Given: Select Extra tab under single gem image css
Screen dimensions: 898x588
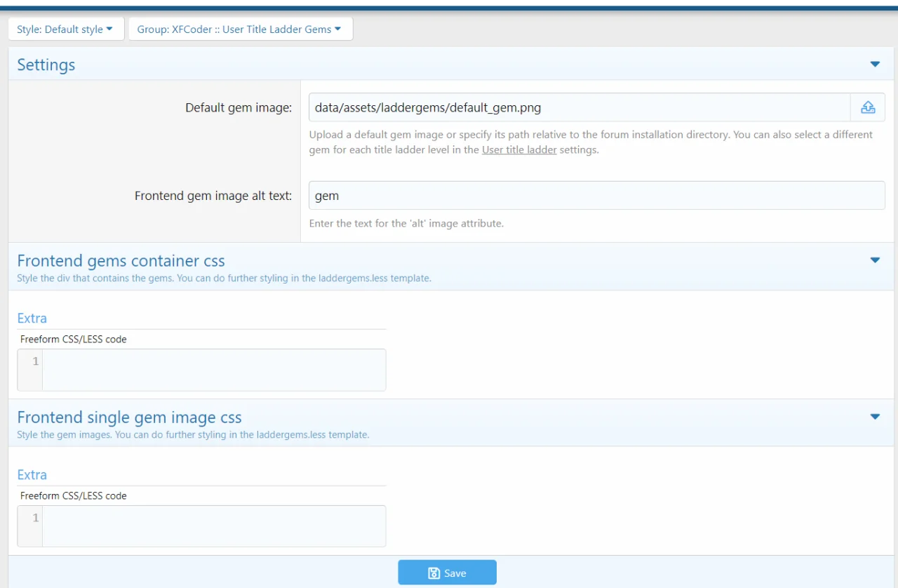Looking at the screenshot, I should click(x=32, y=475).
